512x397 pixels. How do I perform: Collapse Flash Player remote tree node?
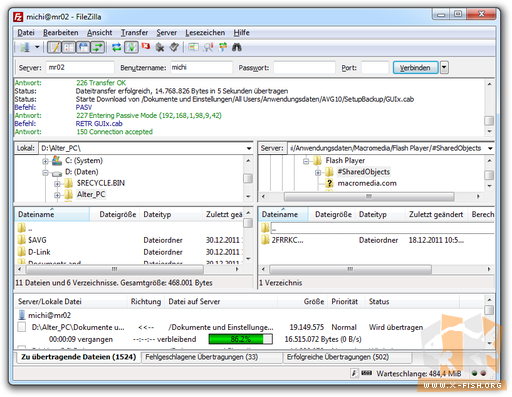(x=306, y=161)
